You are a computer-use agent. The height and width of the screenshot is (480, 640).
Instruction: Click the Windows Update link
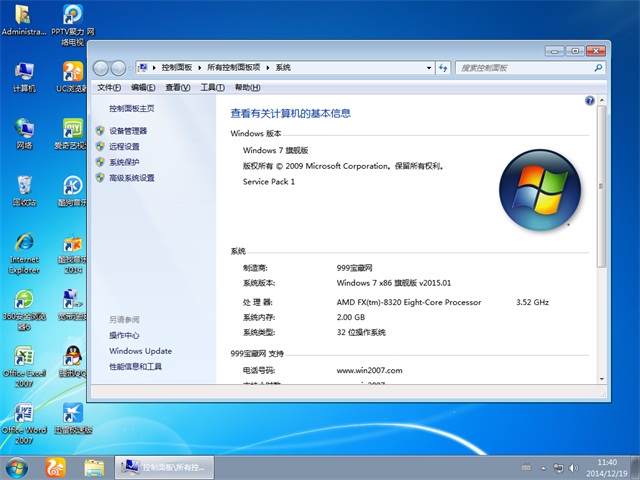140,351
